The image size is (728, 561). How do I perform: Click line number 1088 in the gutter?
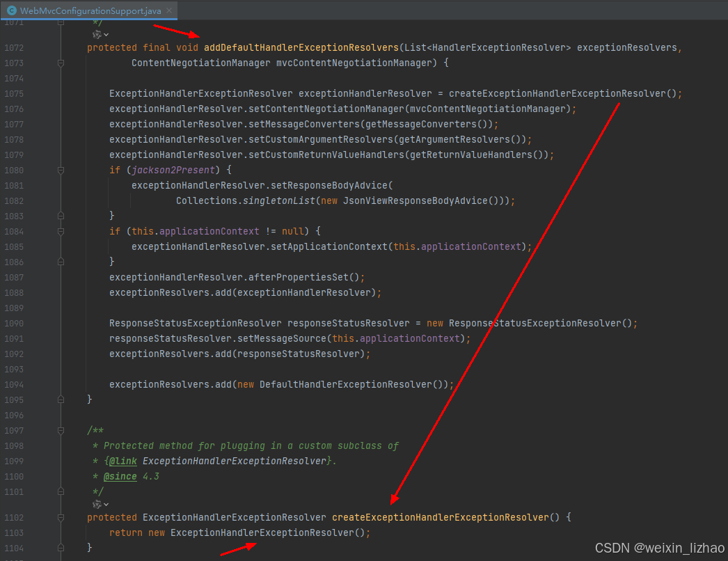pyautogui.click(x=14, y=292)
